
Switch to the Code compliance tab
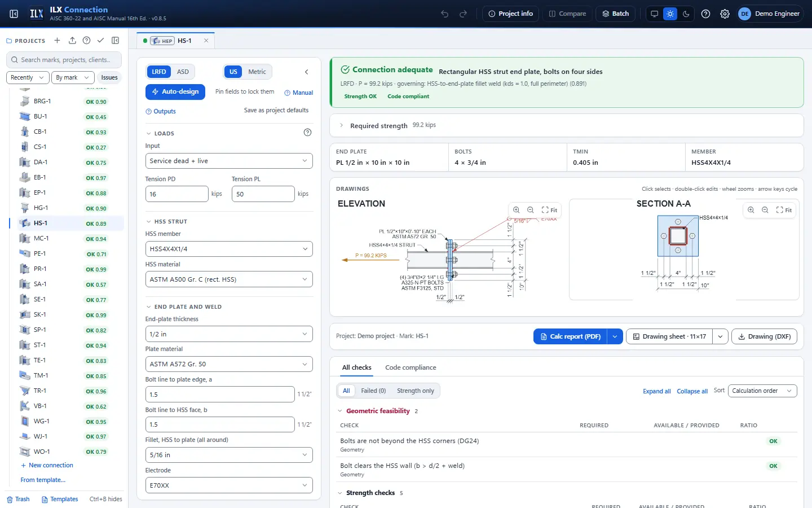click(411, 367)
